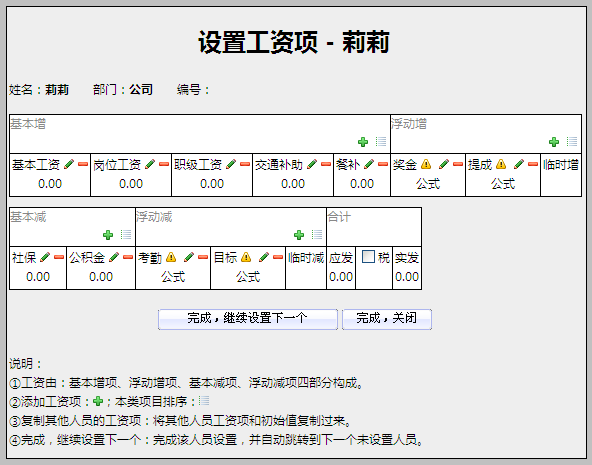Remove 岗位工资 using red minus icon

164,164
